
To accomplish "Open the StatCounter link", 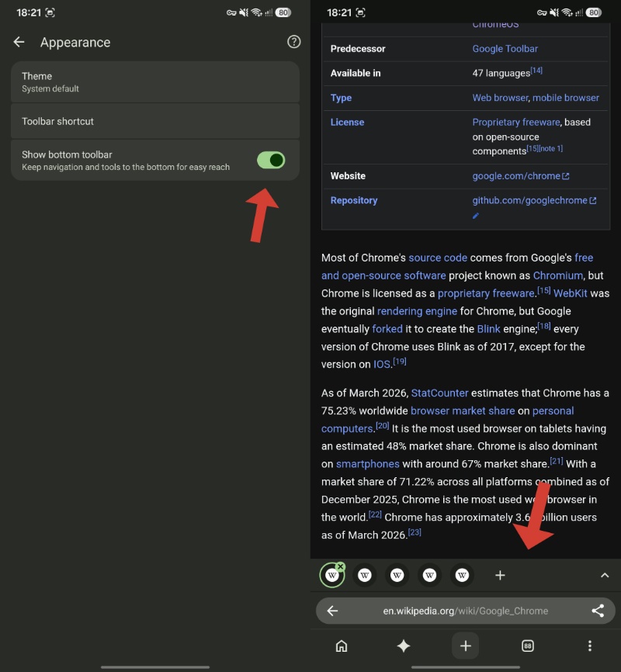I will [x=439, y=393].
